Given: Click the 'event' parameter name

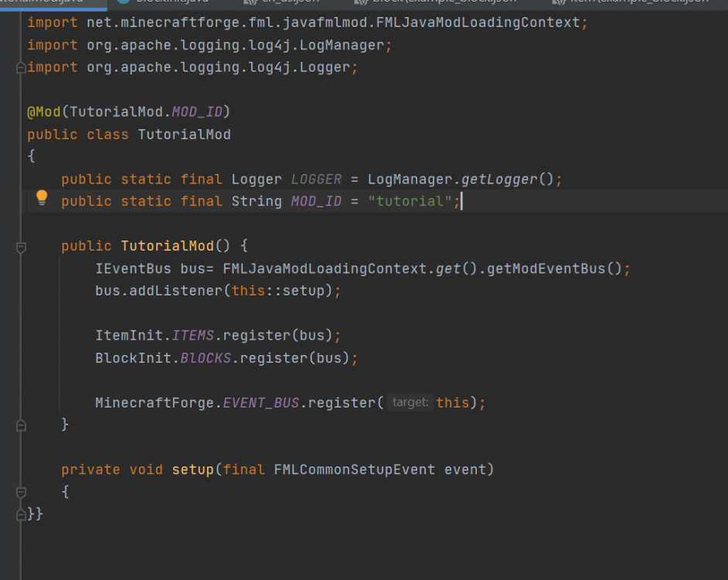Looking at the screenshot, I should point(465,469).
